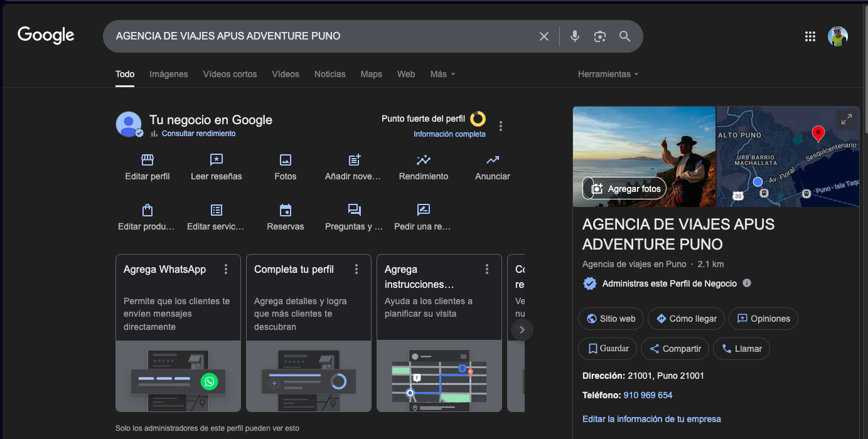Click the Guardar button
Screen dimensions: 868x439
[608, 349]
